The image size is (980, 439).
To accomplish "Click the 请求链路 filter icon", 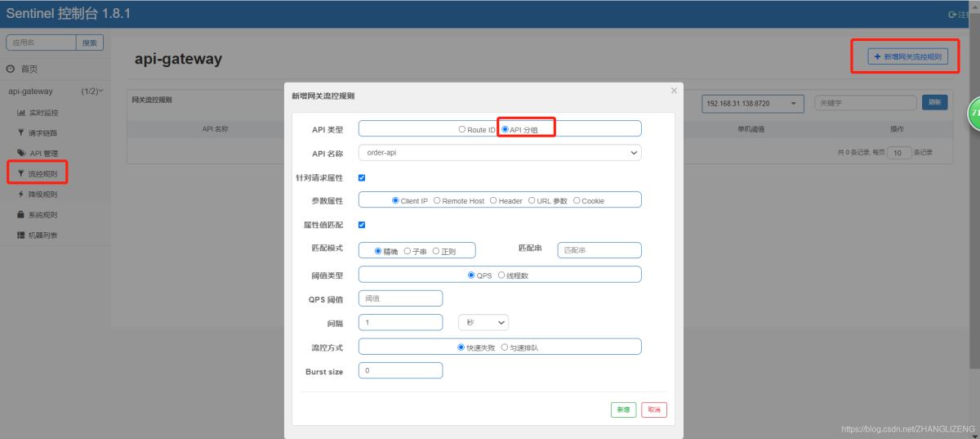I will tap(21, 132).
